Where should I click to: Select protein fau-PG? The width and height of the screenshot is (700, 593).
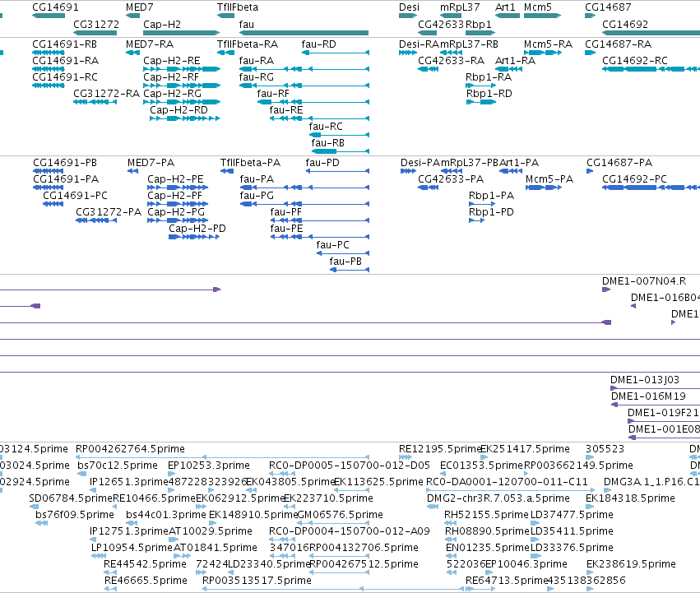305,204
